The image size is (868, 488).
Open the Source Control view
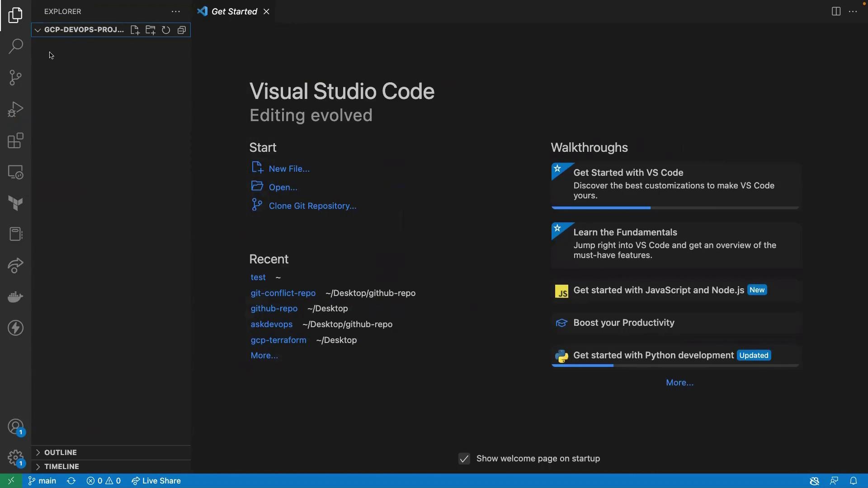tap(15, 78)
